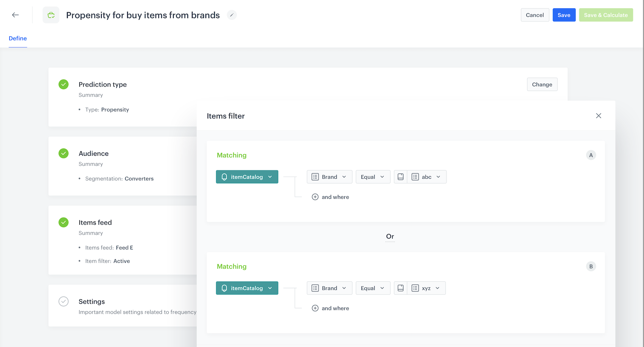Close the Items filter panel
Image resolution: width=644 pixels, height=347 pixels.
(x=598, y=116)
